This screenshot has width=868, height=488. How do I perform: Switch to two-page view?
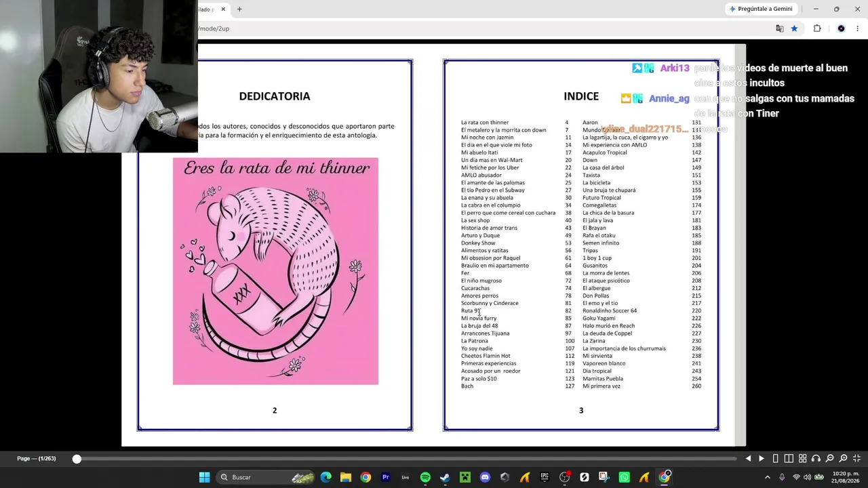click(789, 459)
